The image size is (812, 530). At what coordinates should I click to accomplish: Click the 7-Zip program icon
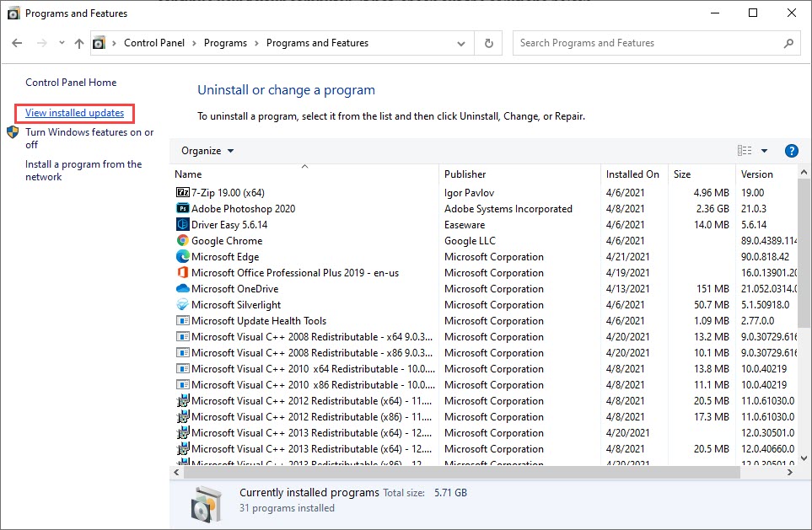[x=182, y=193]
